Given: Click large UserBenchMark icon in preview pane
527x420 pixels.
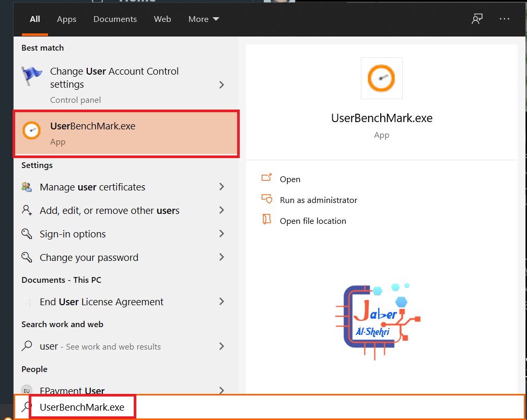Looking at the screenshot, I should pyautogui.click(x=381, y=78).
